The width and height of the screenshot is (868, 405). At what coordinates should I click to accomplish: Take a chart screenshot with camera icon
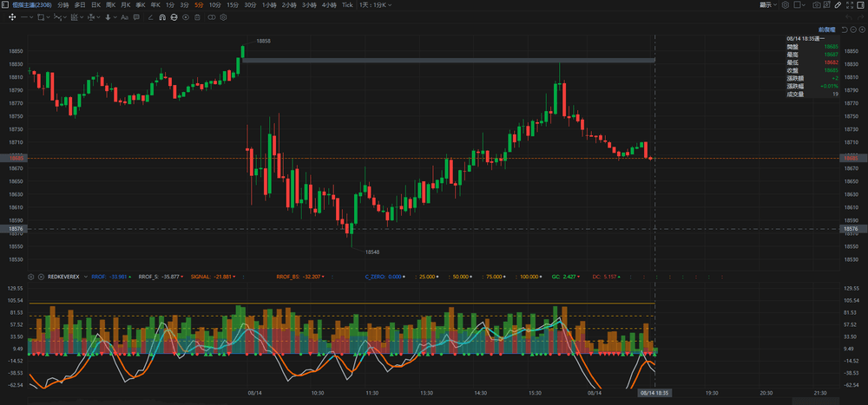[x=817, y=5]
